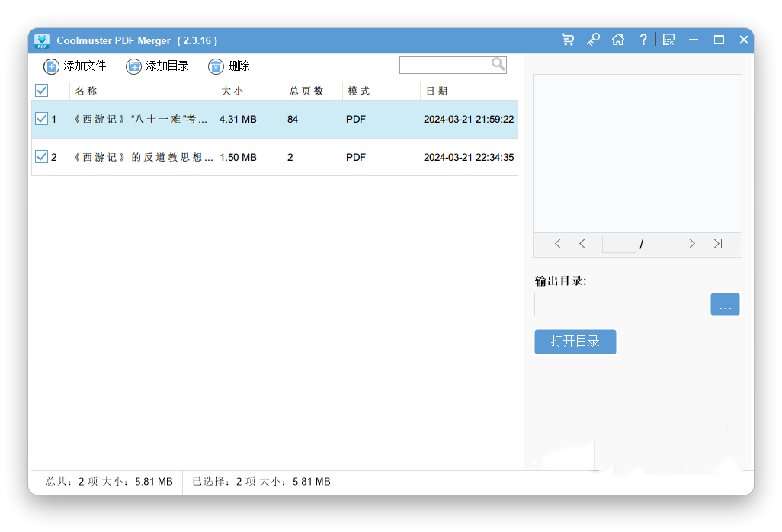The height and width of the screenshot is (532, 782).
Task: Click the 1.50 MB size cell
Action: pyautogui.click(x=238, y=157)
